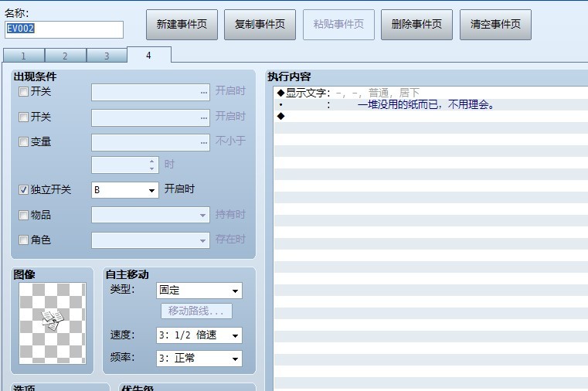
Task: Switch to event page tab 1
Action: pos(24,56)
